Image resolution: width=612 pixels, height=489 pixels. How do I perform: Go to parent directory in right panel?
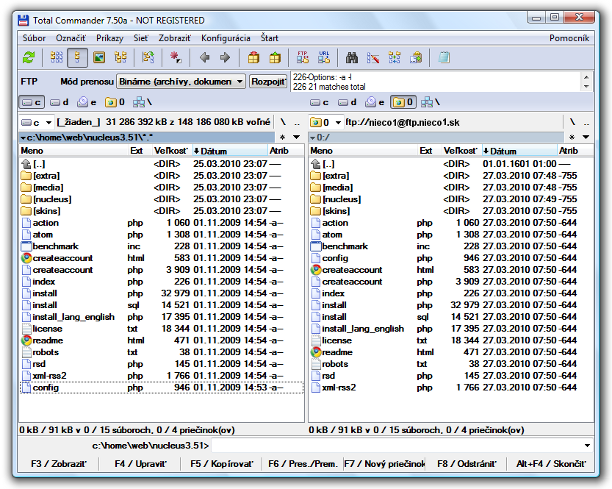pos(587,123)
